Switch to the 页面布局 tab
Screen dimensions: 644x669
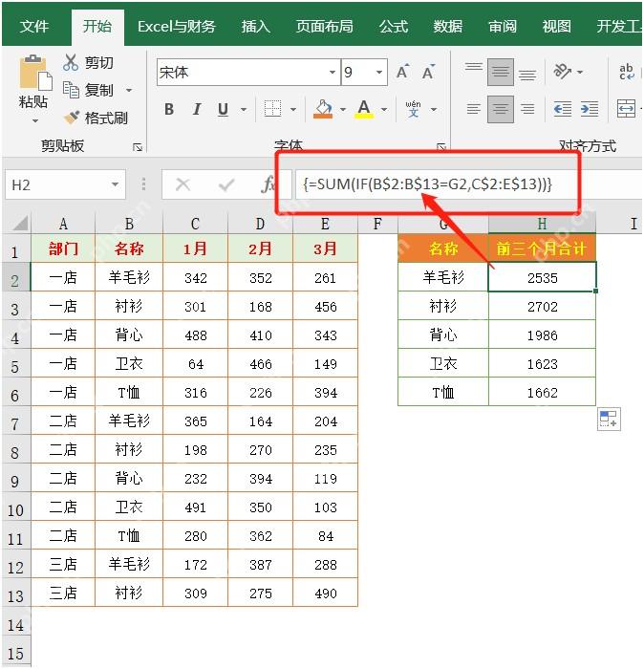click(x=324, y=27)
